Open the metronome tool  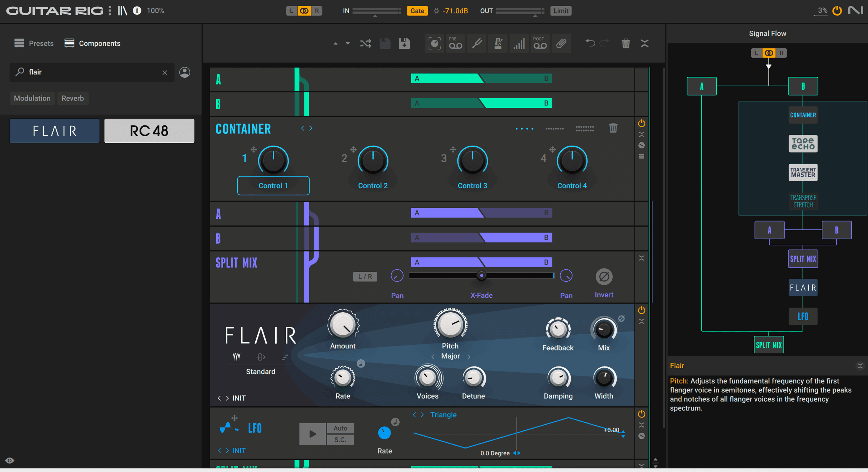coord(498,43)
